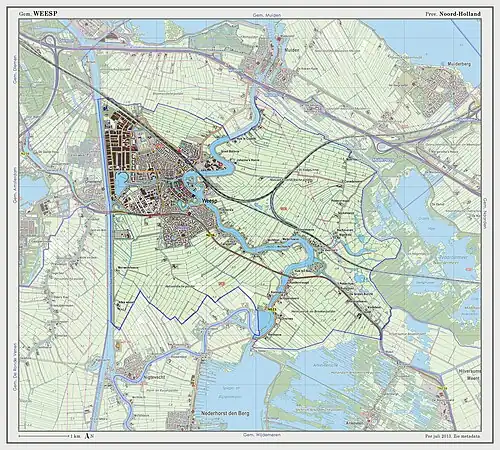Click the Hilversumse Meent label
Image resolution: width=500 pixels, height=450 pixels.
pyautogui.click(x=470, y=374)
